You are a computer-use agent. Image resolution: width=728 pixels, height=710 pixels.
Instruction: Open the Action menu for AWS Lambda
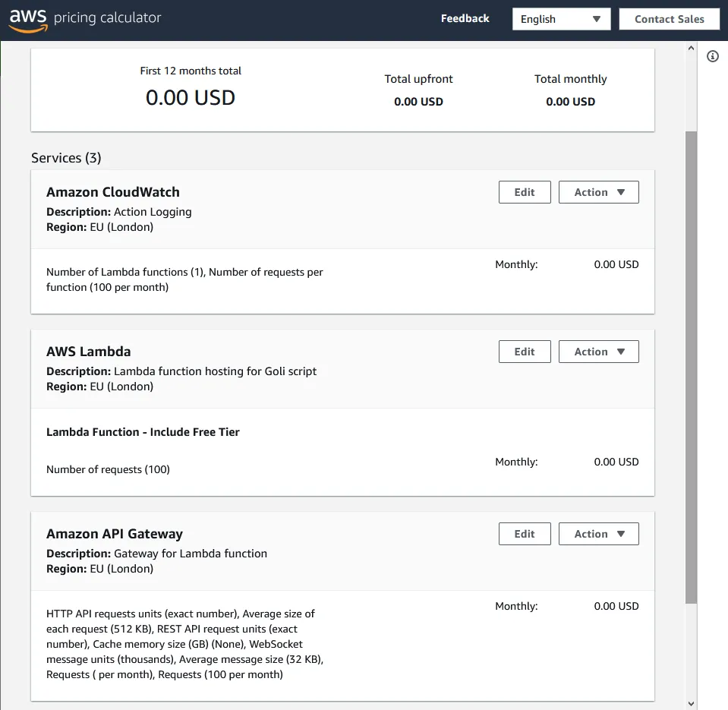click(598, 352)
